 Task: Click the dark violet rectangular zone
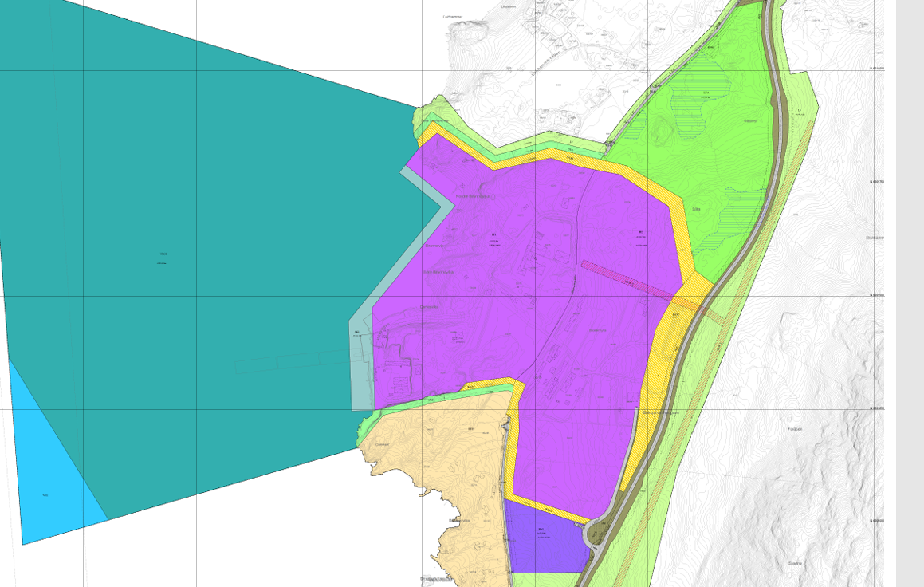[x=546, y=542]
